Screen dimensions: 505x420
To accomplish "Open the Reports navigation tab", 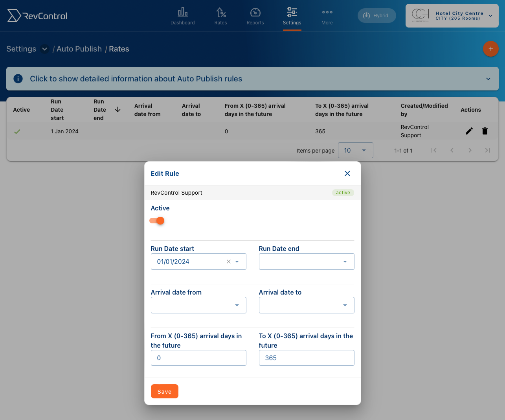I will (x=255, y=16).
